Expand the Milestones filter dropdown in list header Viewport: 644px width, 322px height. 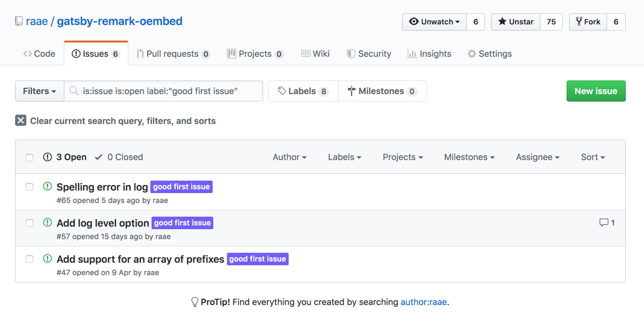coord(469,157)
